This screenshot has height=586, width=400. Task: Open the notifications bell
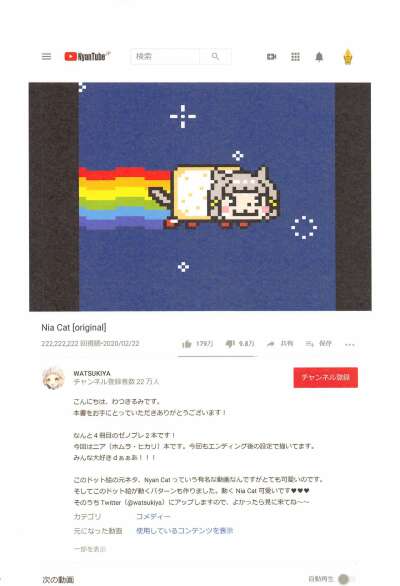[319, 57]
